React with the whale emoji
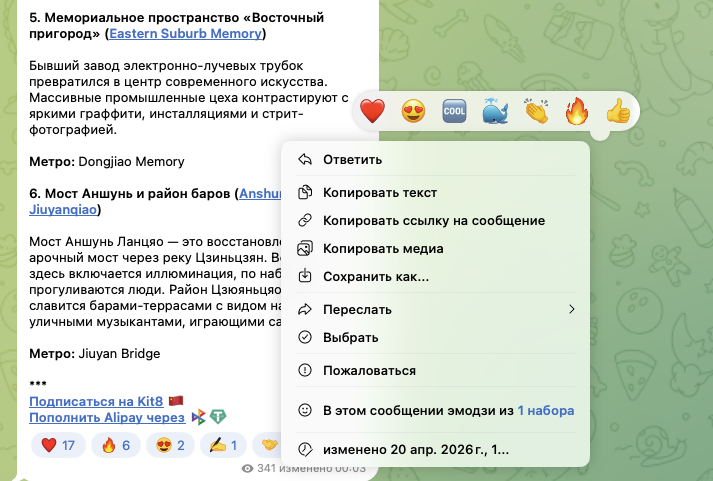The height and width of the screenshot is (481, 713). [x=495, y=112]
